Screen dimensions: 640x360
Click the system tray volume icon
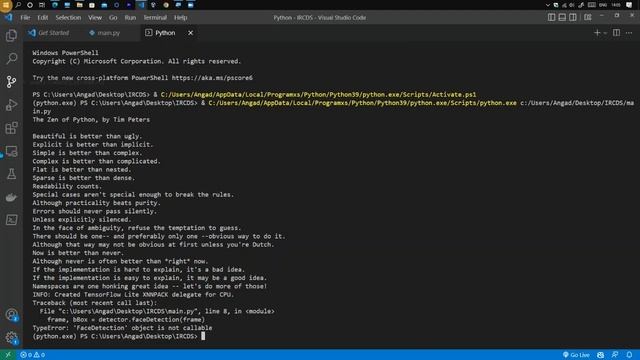(x=571, y=5)
